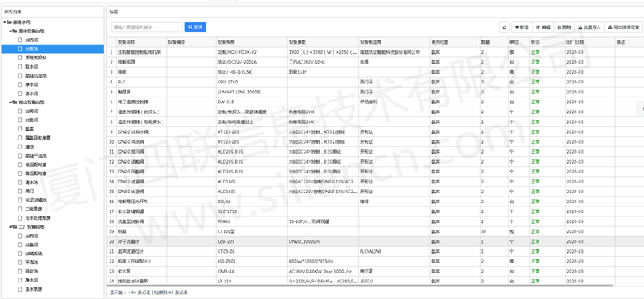Open the 编辑 (edit) button

[542, 27]
